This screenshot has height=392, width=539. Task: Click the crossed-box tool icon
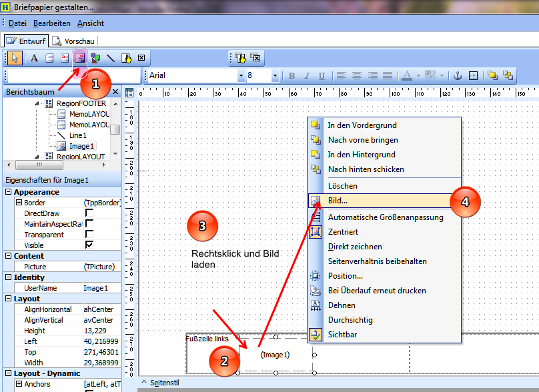click(141, 58)
